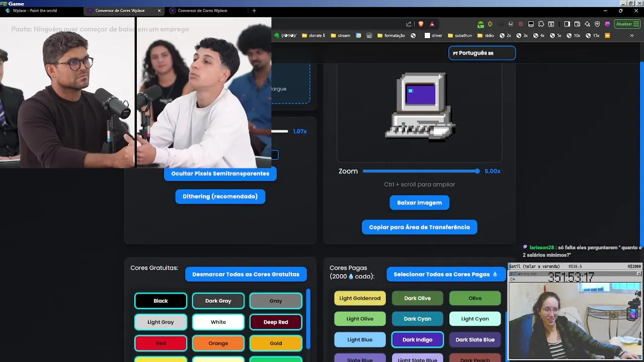Select the Dark Cyan paid color
Image resolution: width=644 pixels, height=362 pixels.
pyautogui.click(x=418, y=319)
